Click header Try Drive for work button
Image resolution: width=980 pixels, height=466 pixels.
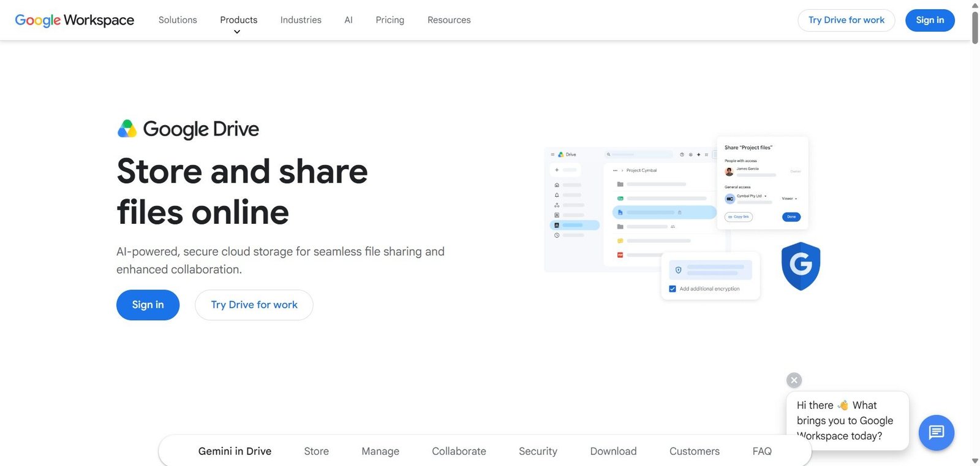846,20
